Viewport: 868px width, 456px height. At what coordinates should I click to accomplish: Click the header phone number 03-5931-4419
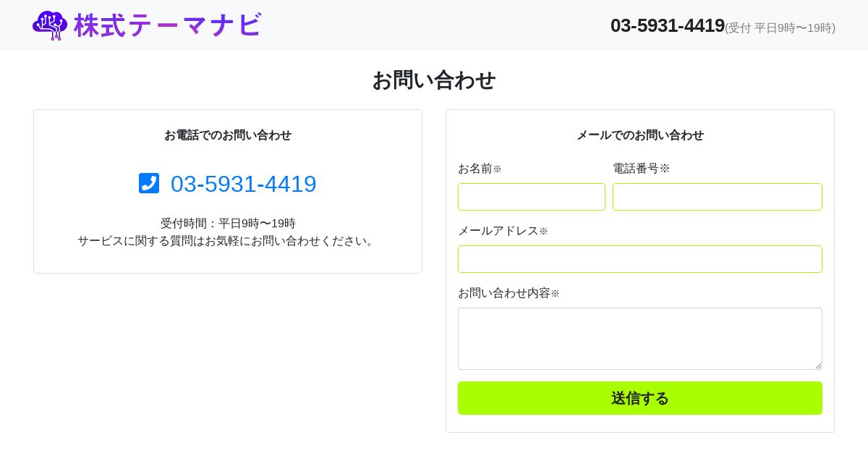point(667,25)
